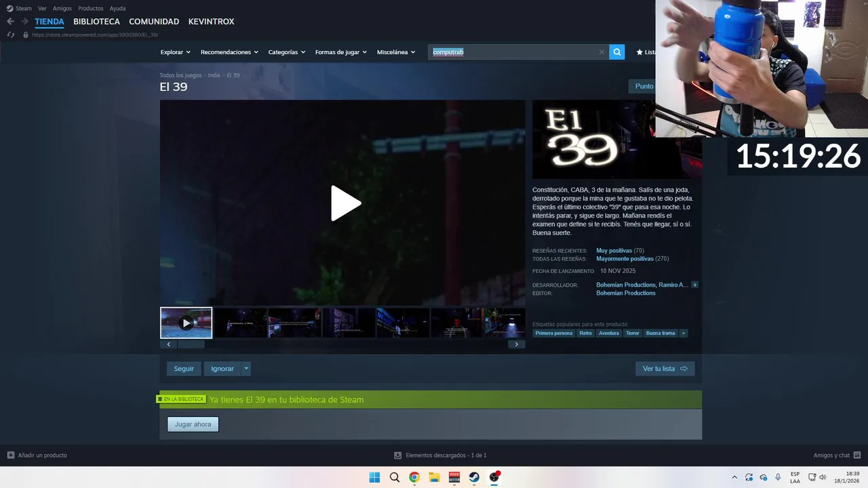Select the third screenshot thumbnail
The height and width of the screenshot is (488, 868).
tap(294, 323)
